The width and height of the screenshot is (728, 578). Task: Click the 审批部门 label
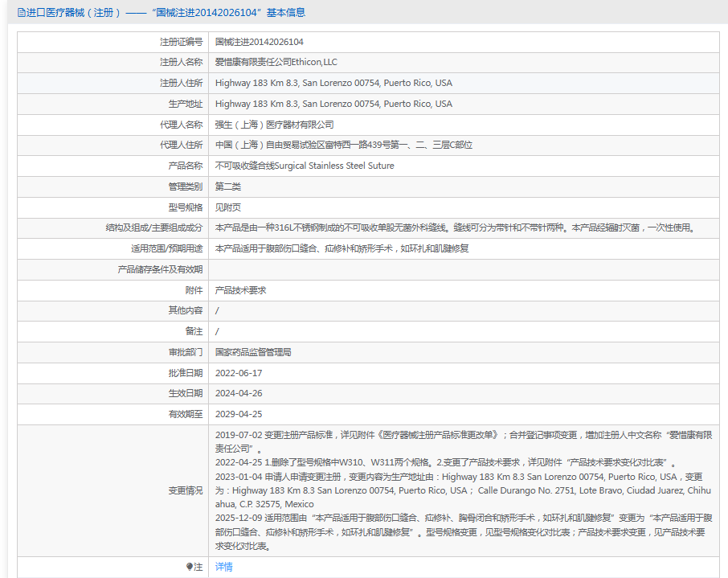186,352
